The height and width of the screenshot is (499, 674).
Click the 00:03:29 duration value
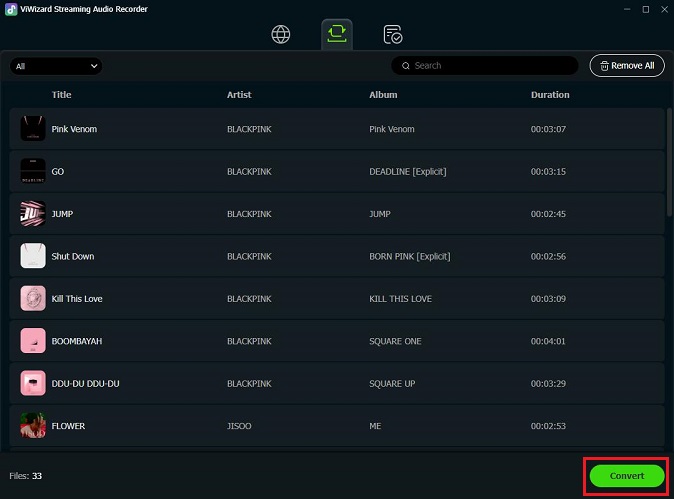click(548, 383)
